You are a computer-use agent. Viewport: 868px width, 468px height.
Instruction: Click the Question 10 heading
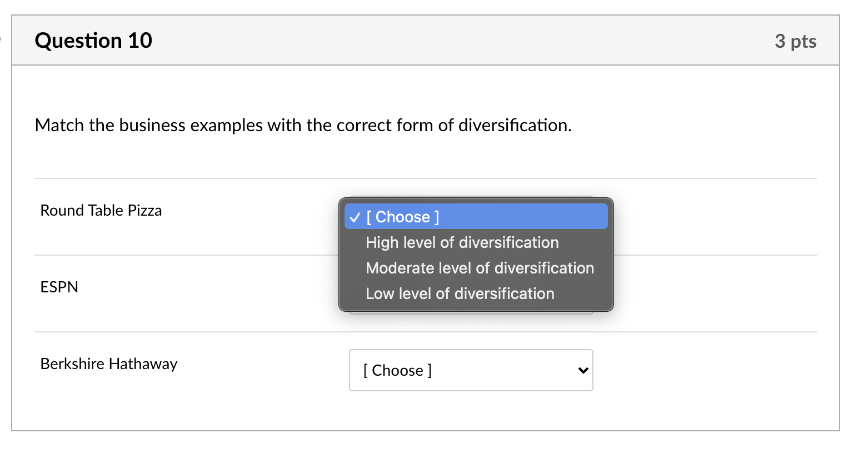tap(93, 41)
